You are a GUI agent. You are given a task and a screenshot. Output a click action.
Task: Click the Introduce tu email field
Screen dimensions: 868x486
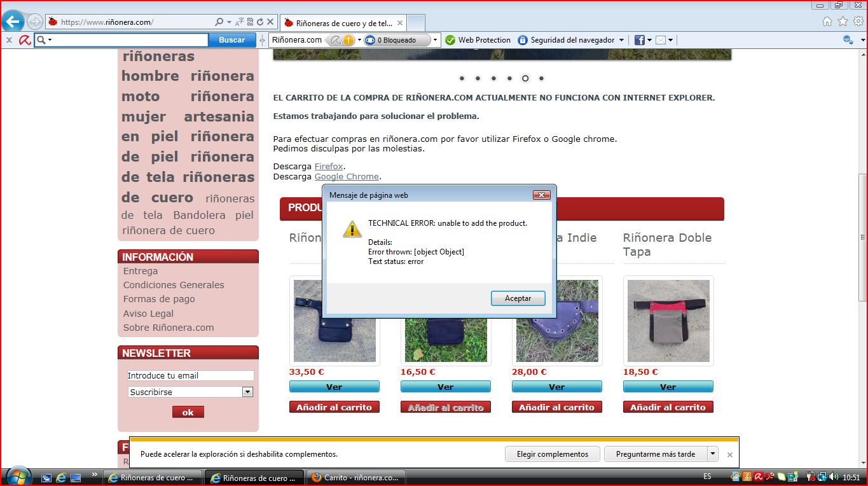click(x=191, y=376)
